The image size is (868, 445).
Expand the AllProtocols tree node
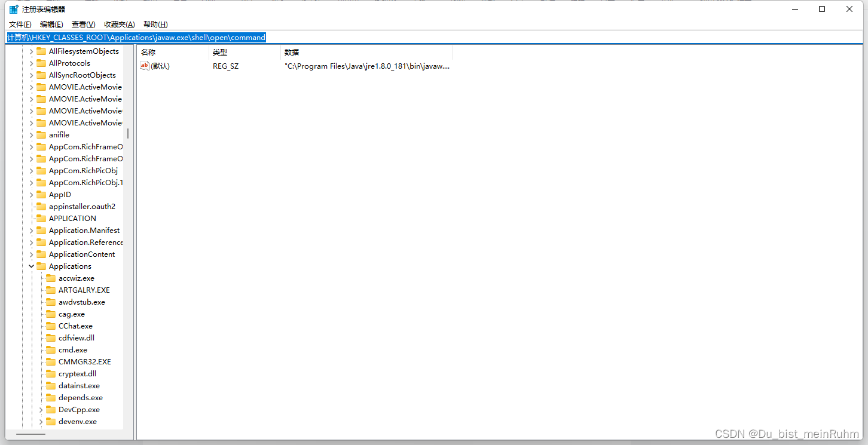point(32,63)
